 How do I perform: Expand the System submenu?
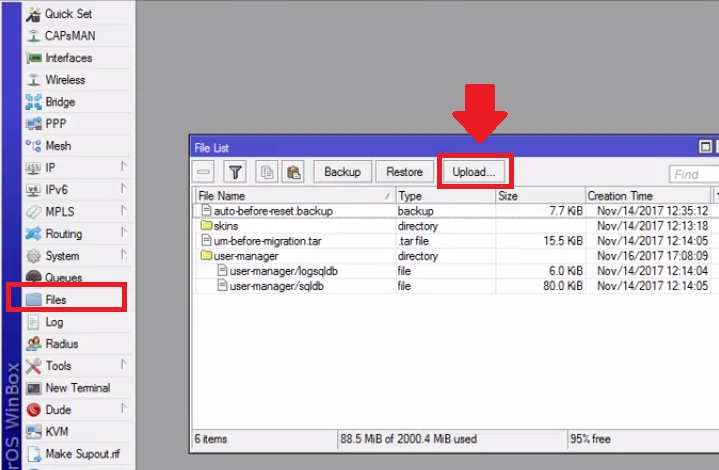click(x=62, y=256)
